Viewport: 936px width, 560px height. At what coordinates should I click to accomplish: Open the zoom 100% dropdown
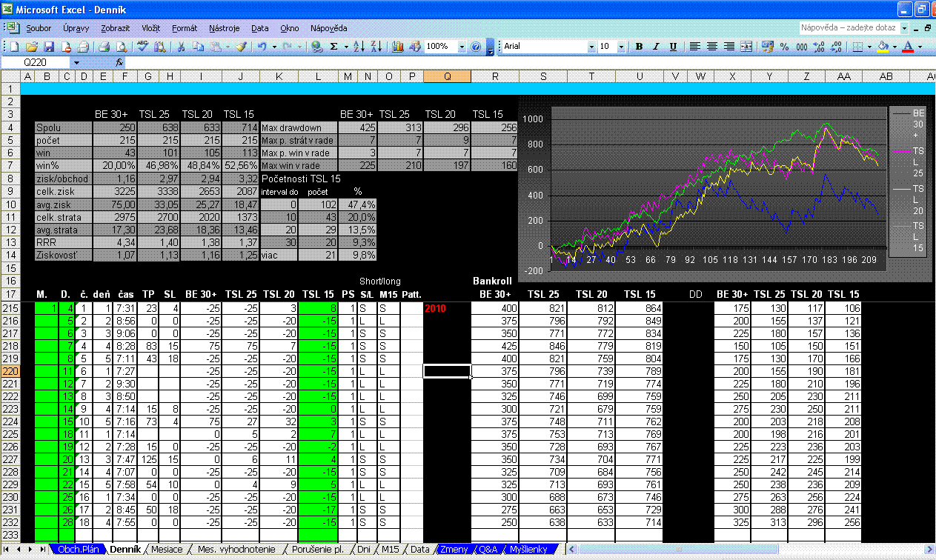[462, 47]
